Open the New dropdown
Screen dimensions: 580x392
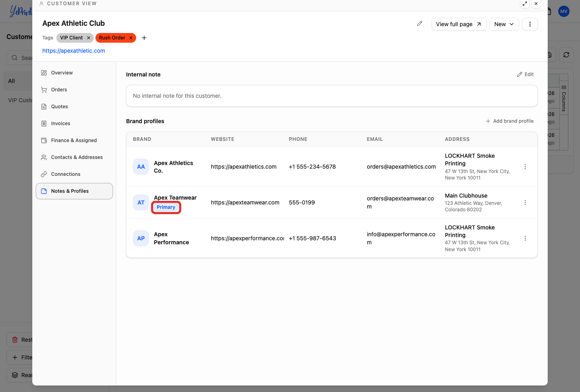point(504,24)
